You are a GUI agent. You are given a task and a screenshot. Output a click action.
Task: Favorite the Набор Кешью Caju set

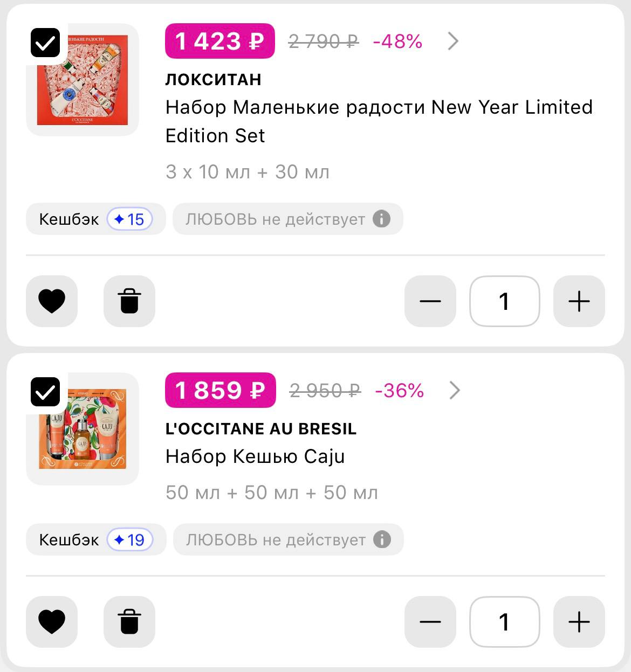point(52,621)
